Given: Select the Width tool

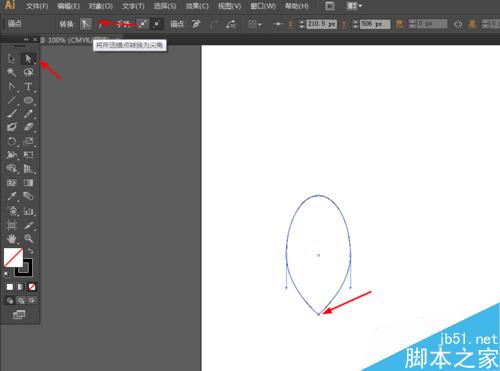Looking at the screenshot, I should [x=12, y=155].
